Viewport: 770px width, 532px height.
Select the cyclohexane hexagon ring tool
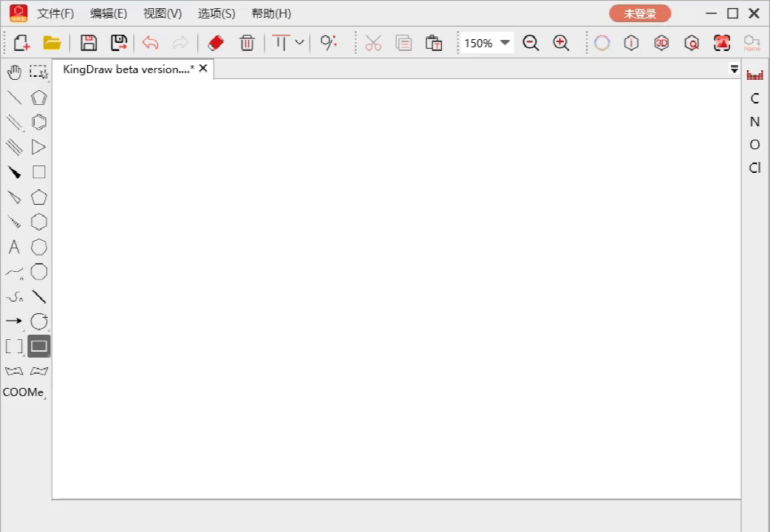pos(38,222)
